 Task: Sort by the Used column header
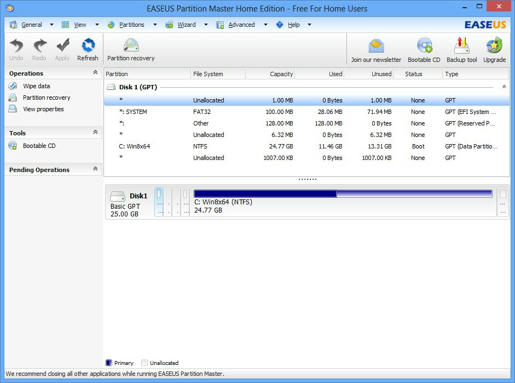[x=320, y=74]
